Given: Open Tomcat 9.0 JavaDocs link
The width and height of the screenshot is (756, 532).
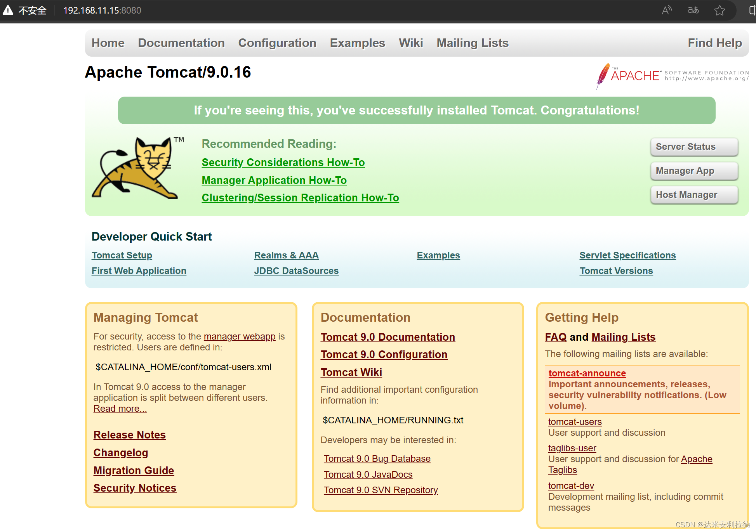Looking at the screenshot, I should 368,475.
